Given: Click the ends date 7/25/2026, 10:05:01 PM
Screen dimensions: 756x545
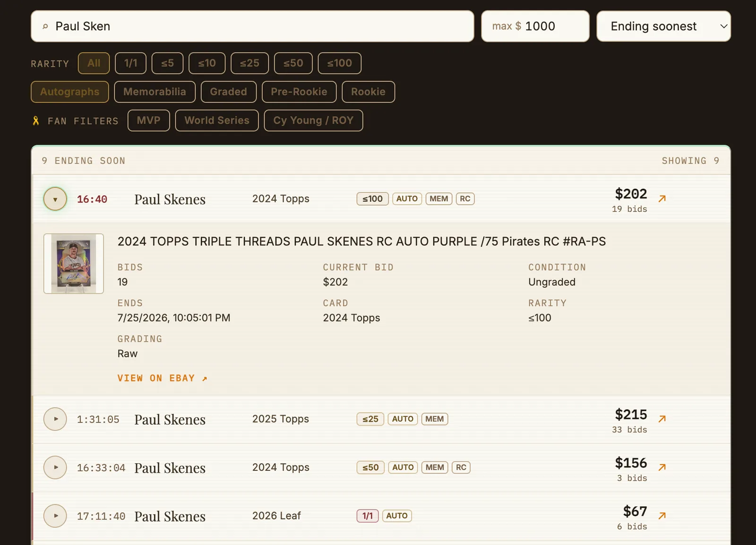Looking at the screenshot, I should (x=174, y=318).
